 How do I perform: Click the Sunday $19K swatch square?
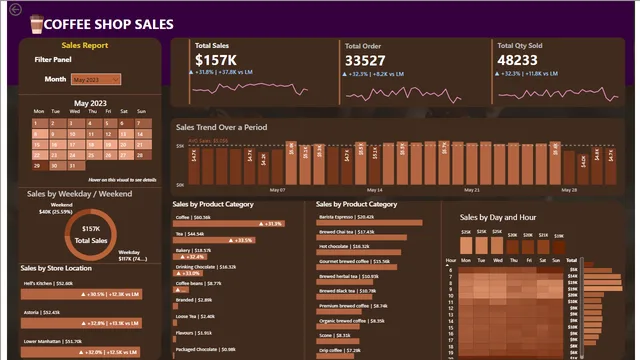[559, 247]
